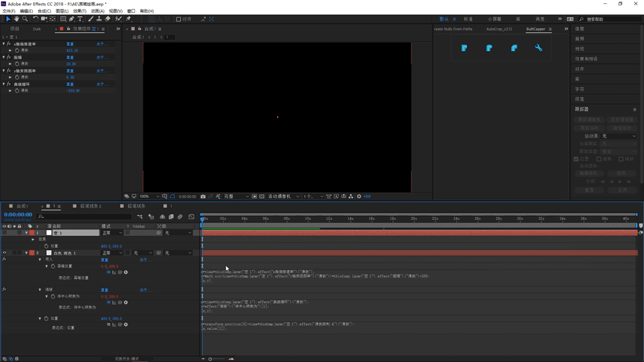Toggle visibility switch of 空 1 layer
Image resolution: width=644 pixels, height=362 pixels.
pyautogui.click(x=5, y=233)
